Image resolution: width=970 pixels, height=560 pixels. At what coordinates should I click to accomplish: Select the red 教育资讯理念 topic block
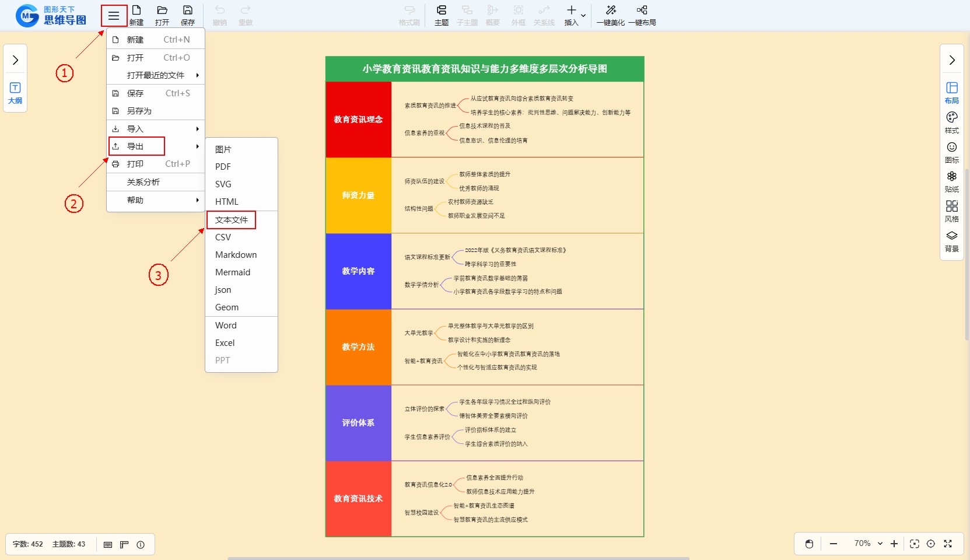click(358, 120)
